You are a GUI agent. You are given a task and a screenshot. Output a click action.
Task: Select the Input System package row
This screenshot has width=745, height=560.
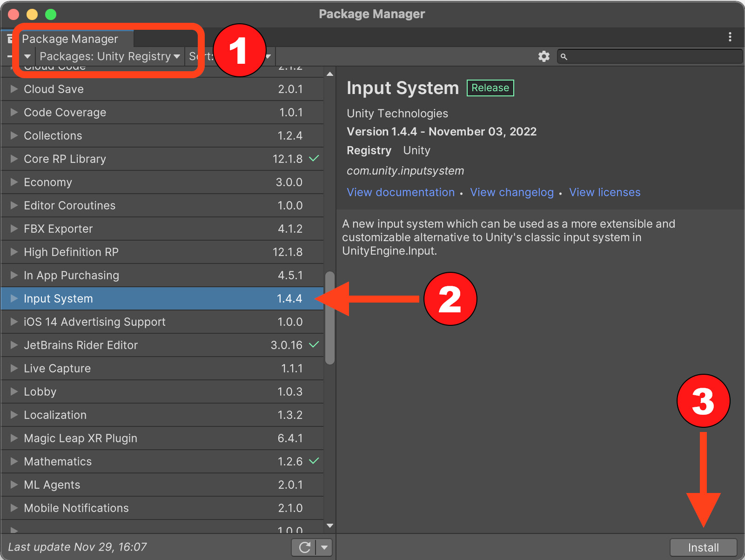[x=162, y=298]
